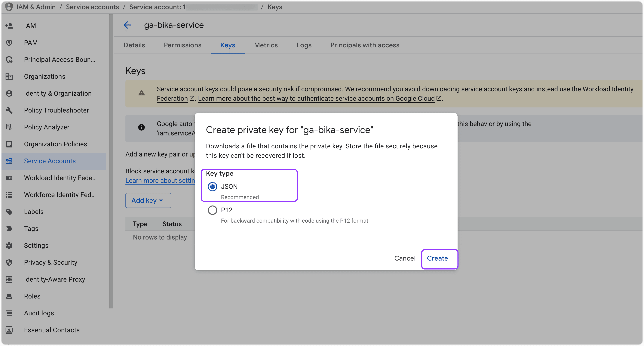Screen dimensions: 644x346
Task: Switch to the Metrics tab
Action: pos(266,45)
